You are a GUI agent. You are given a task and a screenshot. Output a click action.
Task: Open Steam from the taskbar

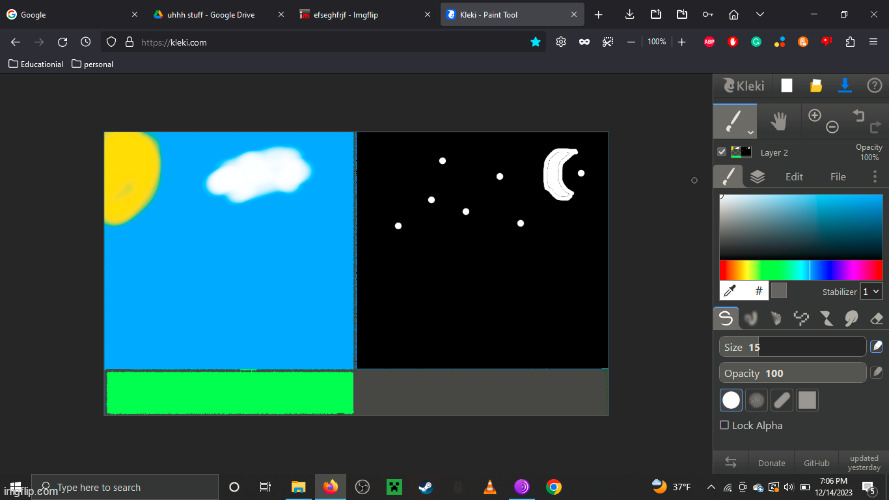(426, 487)
